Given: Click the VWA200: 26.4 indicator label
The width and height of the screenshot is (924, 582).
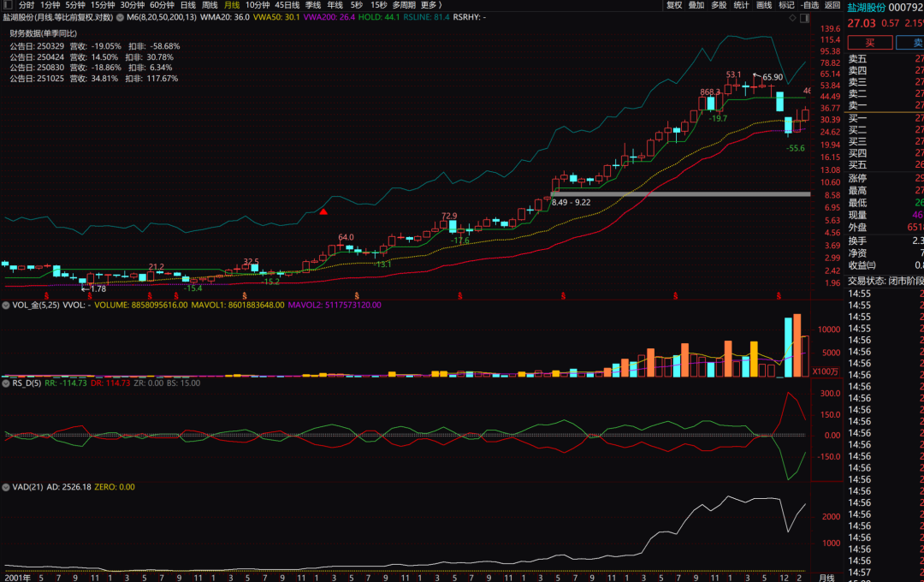Looking at the screenshot, I should pyautogui.click(x=329, y=18).
